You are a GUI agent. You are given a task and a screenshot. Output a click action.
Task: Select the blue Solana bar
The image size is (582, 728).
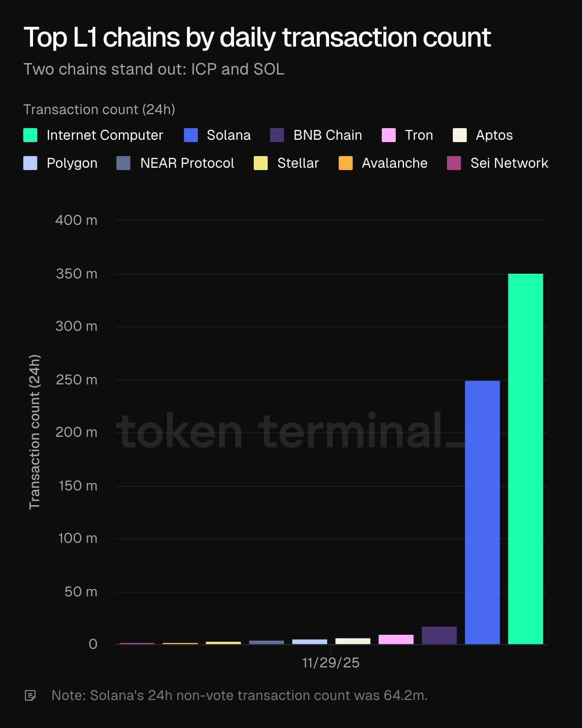[482, 513]
